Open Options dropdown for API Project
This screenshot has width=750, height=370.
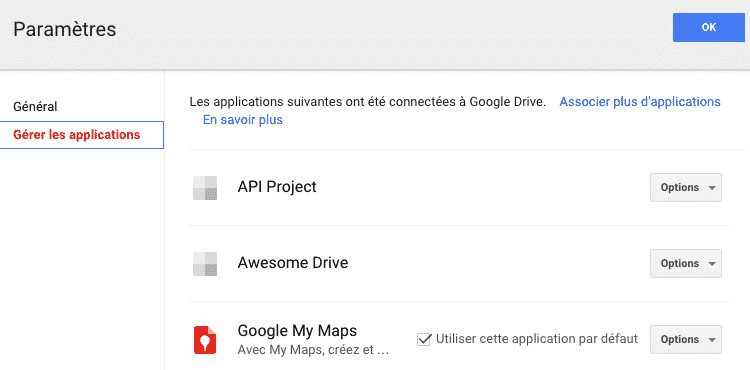[685, 187]
